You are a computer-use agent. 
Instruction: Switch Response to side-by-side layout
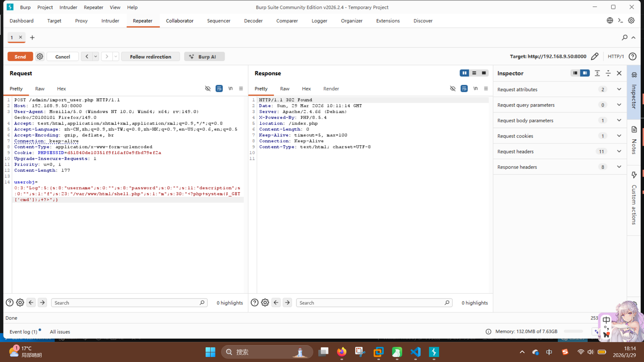[x=464, y=73]
